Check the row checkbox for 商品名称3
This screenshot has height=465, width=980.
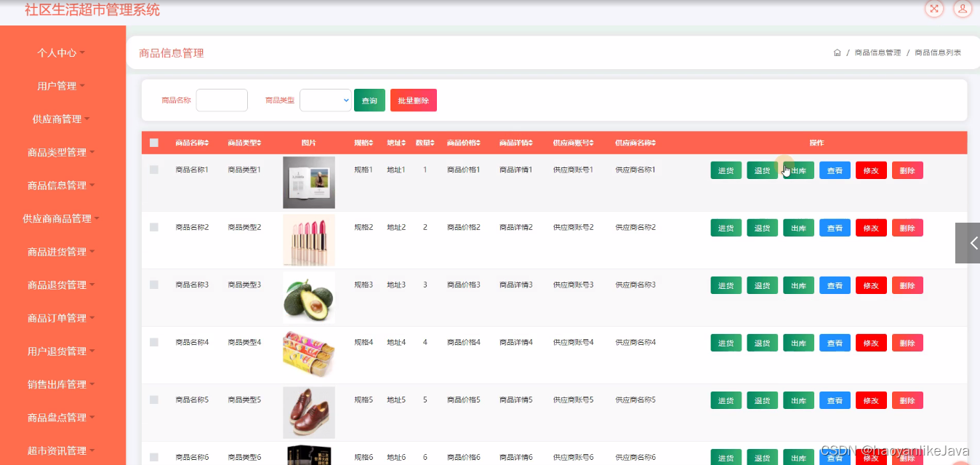point(153,285)
